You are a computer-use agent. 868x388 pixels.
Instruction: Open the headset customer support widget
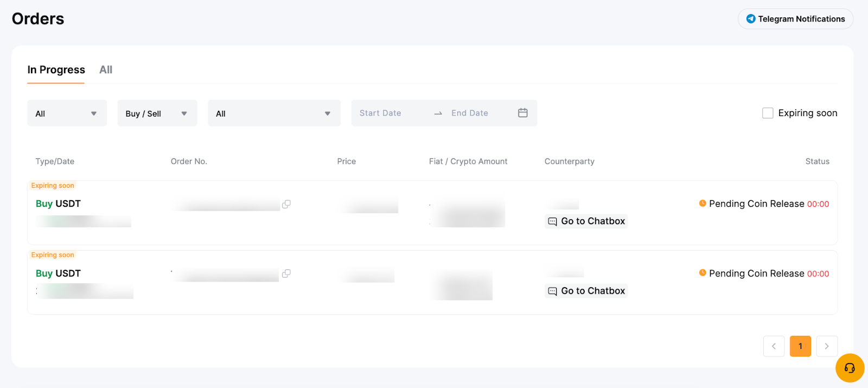(x=849, y=368)
